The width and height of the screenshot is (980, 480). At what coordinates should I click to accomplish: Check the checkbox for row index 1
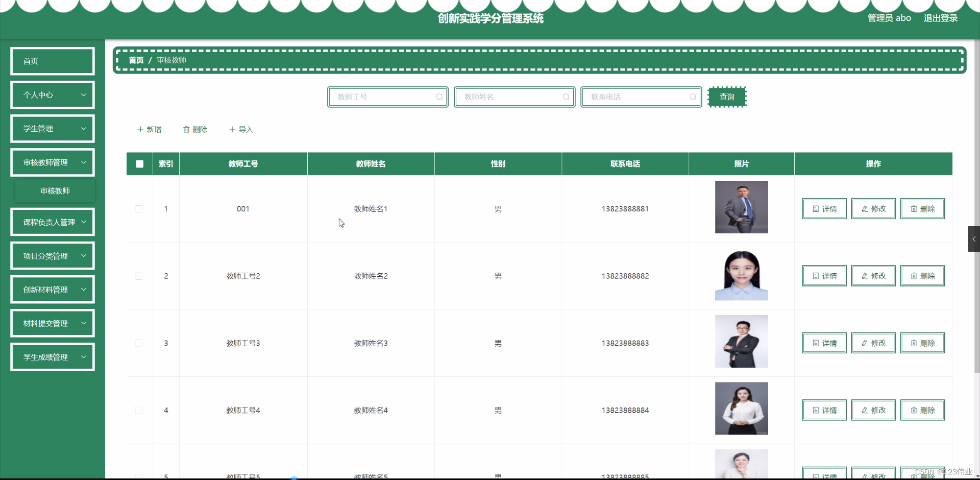pos(139,209)
